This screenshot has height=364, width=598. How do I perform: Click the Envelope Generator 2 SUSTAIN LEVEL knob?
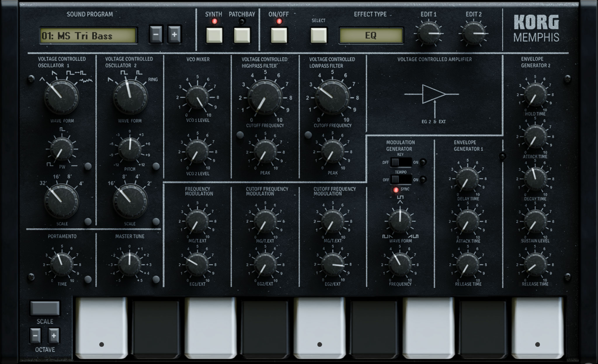click(535, 221)
